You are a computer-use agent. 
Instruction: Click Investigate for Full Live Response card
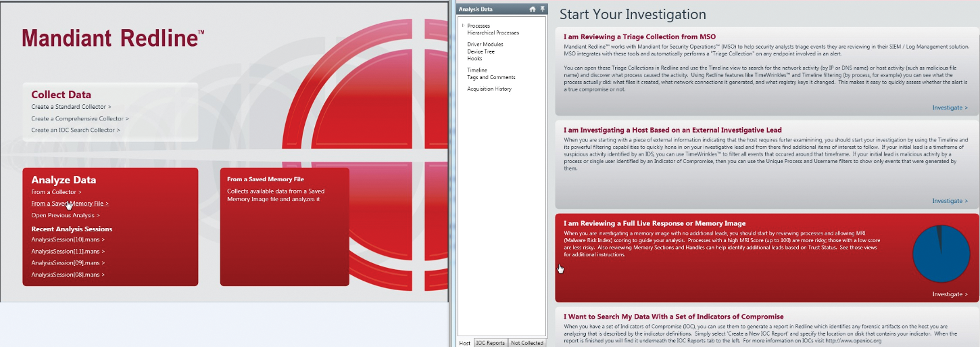[950, 294]
